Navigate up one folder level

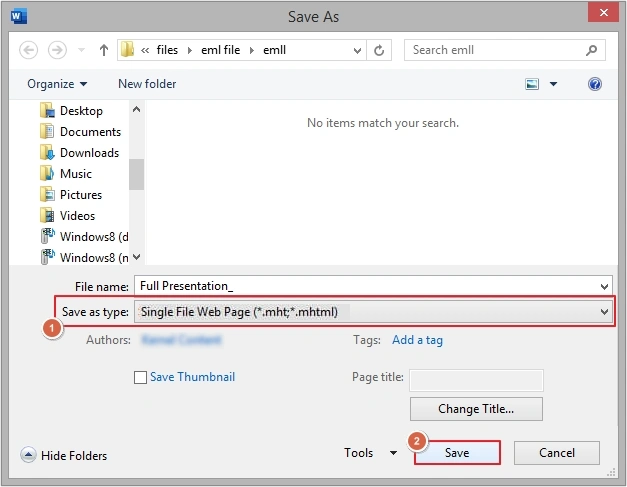[104, 50]
